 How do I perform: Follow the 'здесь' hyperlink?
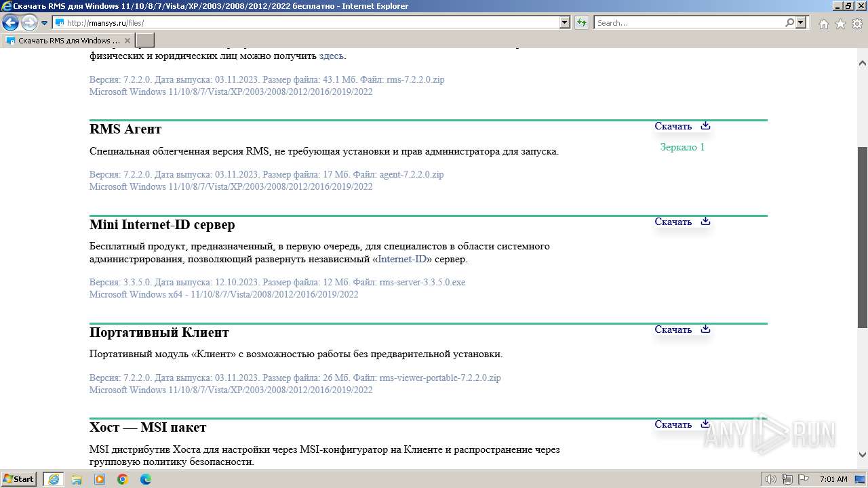(331, 56)
